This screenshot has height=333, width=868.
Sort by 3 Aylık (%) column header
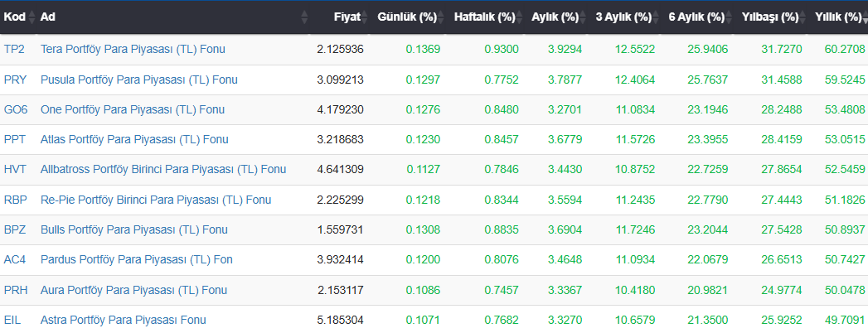point(623,17)
